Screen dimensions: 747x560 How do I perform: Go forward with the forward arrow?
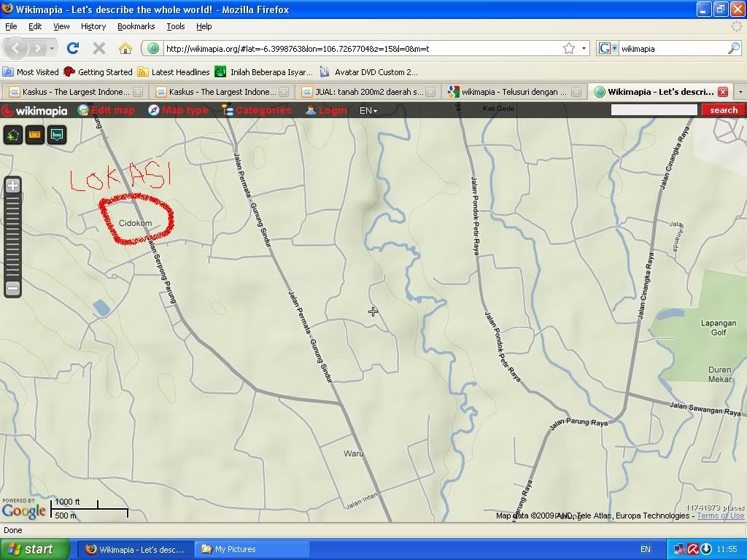[37, 48]
